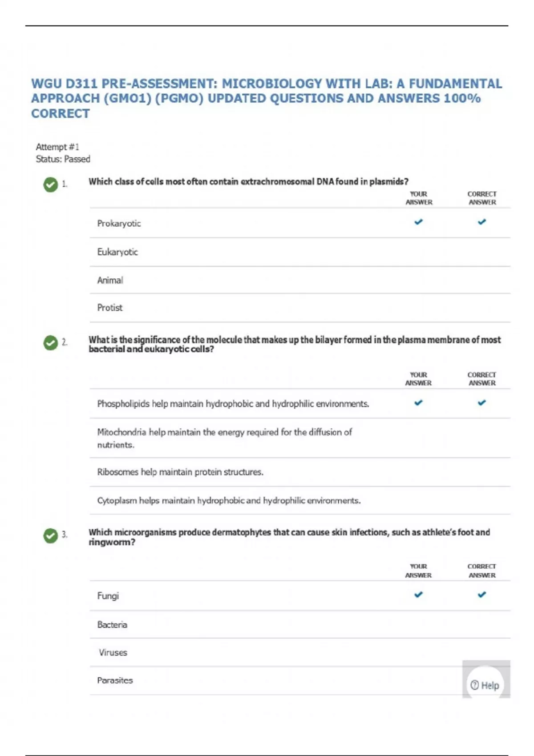Screen dimensions: 534x756
Task: Choose the Ribosomes help maintain protein structures option
Action: point(180,472)
